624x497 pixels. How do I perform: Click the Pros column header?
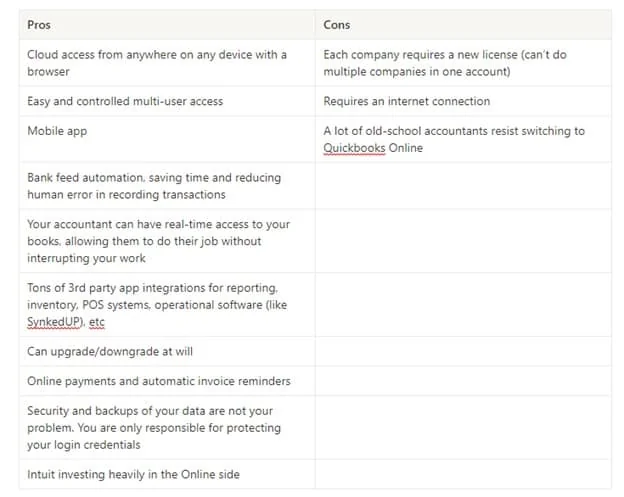click(167, 25)
